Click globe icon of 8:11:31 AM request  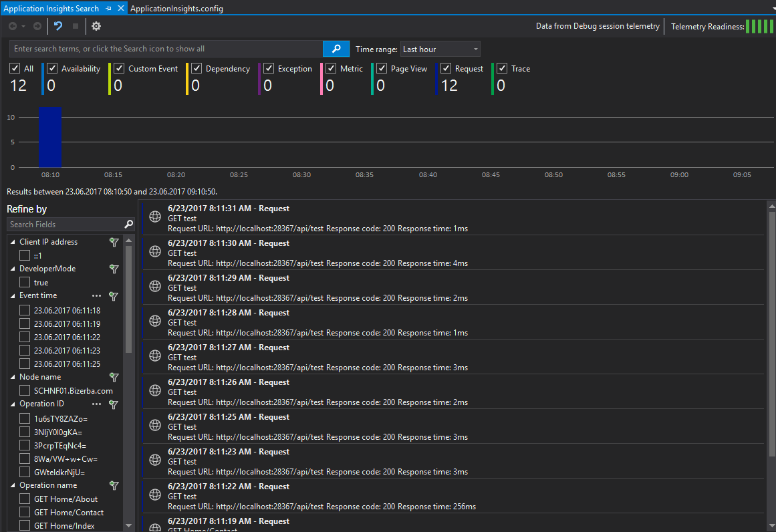pos(155,217)
